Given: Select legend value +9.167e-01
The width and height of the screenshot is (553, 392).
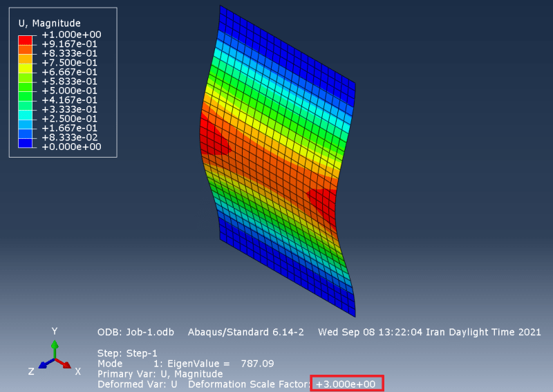Looking at the screenshot, I should [x=70, y=44].
